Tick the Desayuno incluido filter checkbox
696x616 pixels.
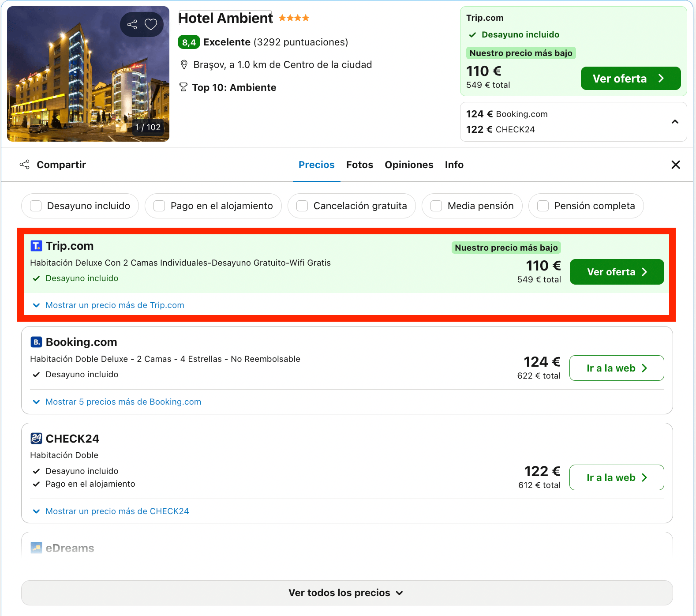(x=36, y=206)
